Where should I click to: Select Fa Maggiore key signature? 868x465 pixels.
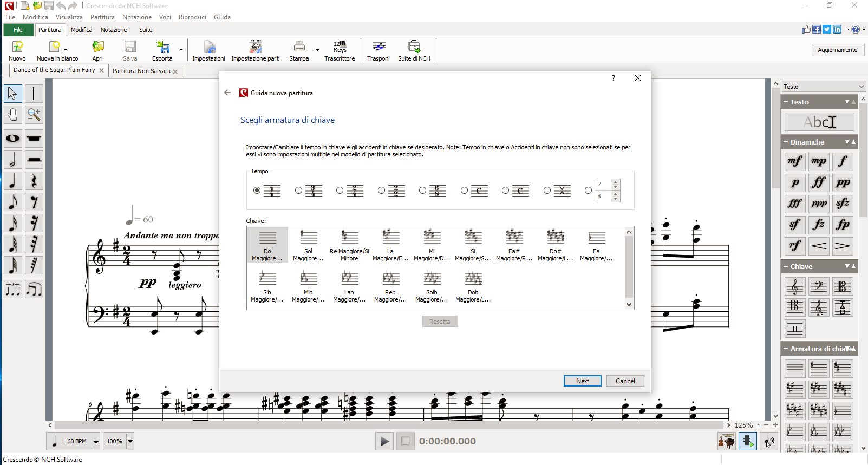point(596,246)
